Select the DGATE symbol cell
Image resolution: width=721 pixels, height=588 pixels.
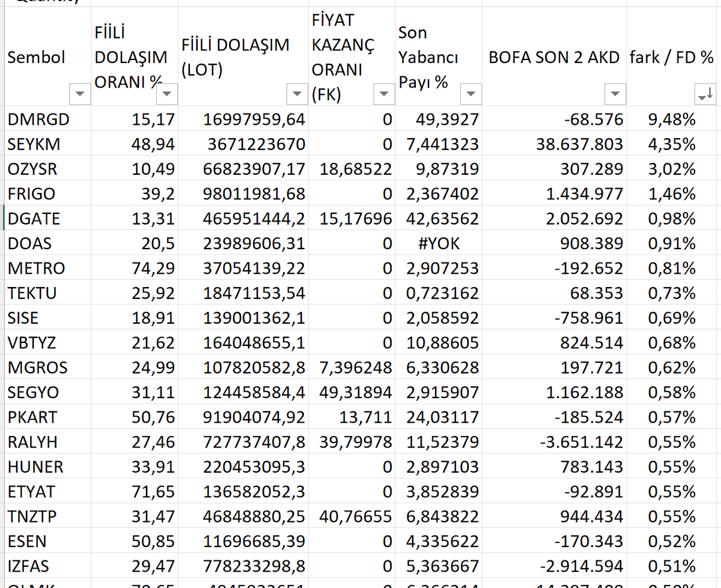[x=47, y=219]
